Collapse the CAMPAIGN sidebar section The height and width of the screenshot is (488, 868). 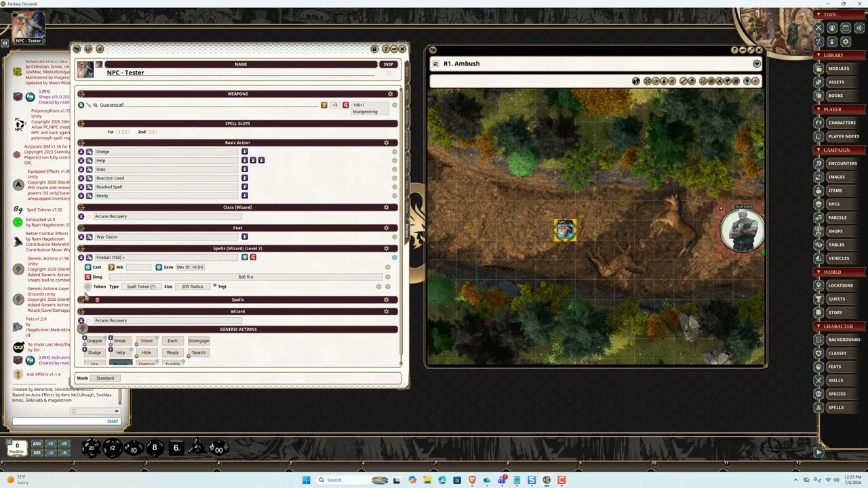click(818, 150)
